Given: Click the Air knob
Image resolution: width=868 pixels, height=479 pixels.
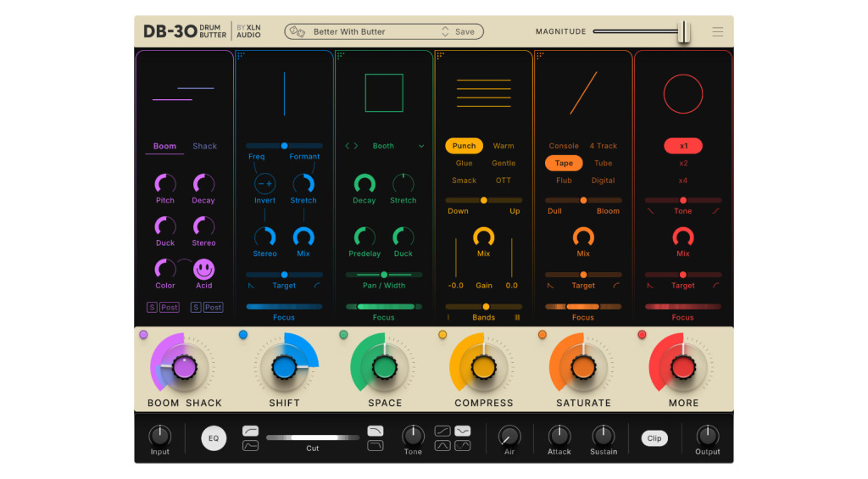Looking at the screenshot, I should 509,436.
